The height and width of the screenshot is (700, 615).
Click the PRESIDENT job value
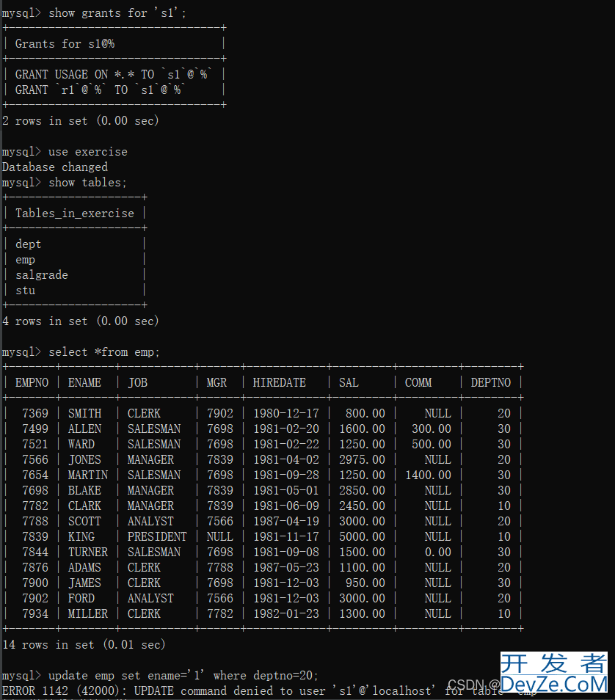tap(157, 536)
